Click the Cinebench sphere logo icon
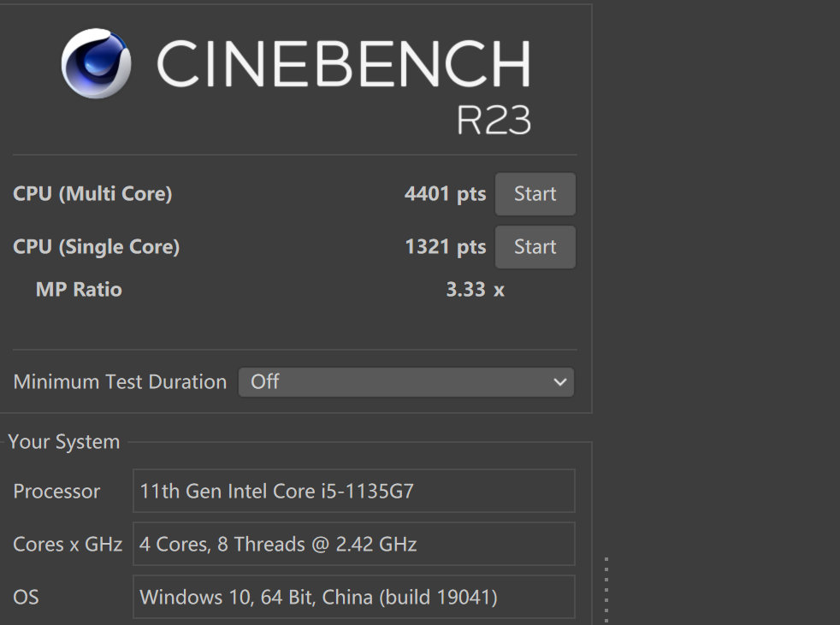This screenshot has width=840, height=625. tap(96, 64)
